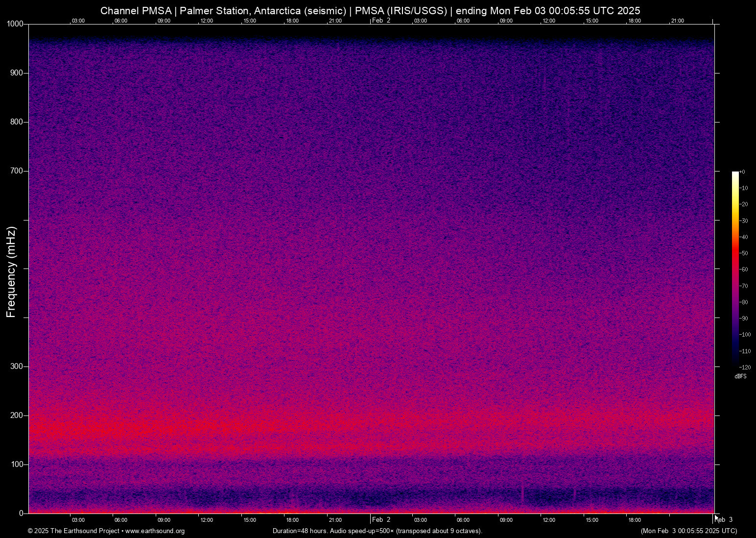Click the "Mon Feb 3 00:05:55 2025 UTC" footer timestamp
Viewport: 756px width, 538px height.
688,531
